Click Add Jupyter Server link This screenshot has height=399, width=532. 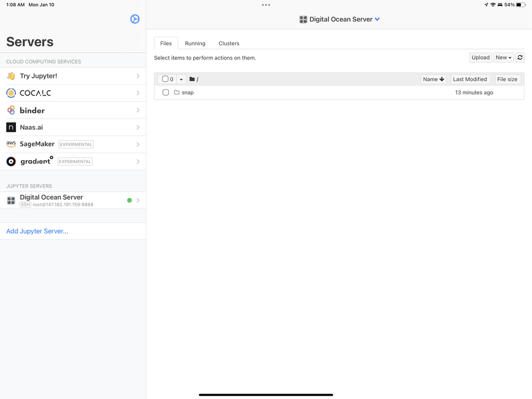pos(37,231)
